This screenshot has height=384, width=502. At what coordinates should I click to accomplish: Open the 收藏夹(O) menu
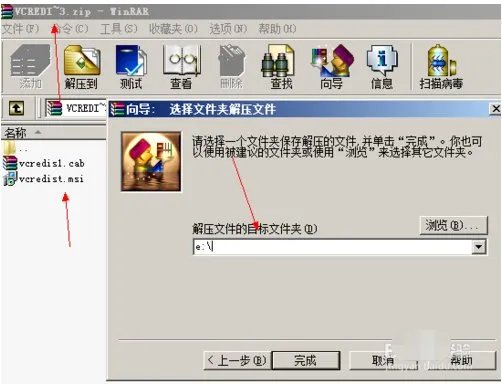pyautogui.click(x=173, y=29)
